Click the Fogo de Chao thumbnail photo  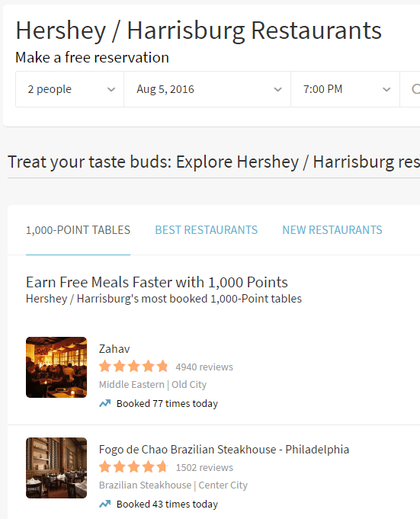pyautogui.click(x=56, y=468)
